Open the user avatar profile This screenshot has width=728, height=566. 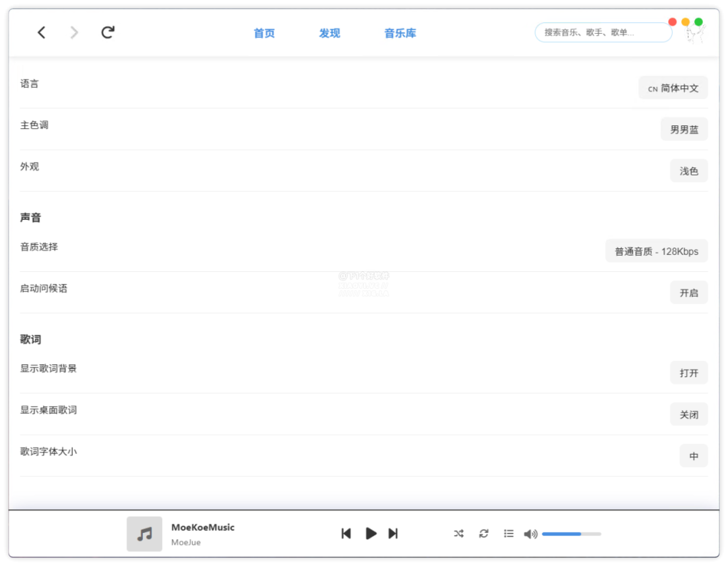695,35
